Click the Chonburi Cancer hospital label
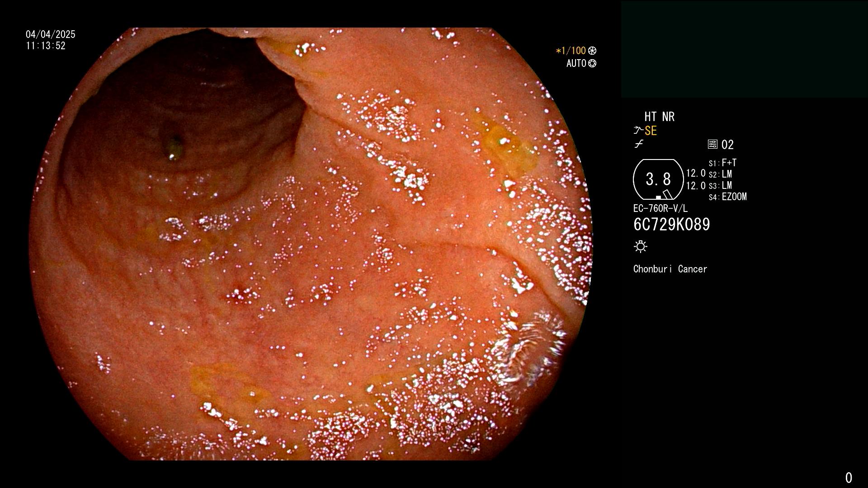The height and width of the screenshot is (488, 868). point(670,269)
